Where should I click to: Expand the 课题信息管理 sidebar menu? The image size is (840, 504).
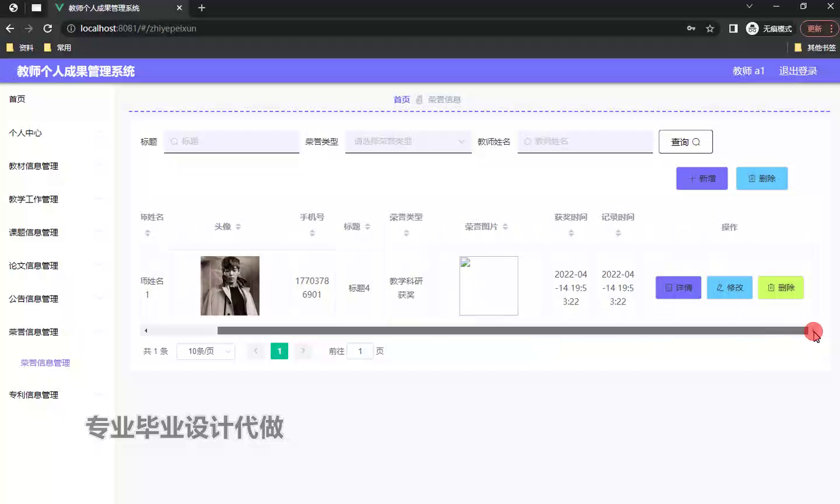tap(57, 233)
